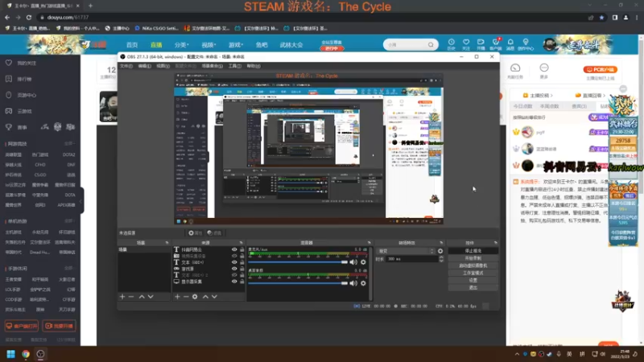Expand Controls dock options corner icon
The width and height of the screenshot is (644, 362).
pos(496,243)
